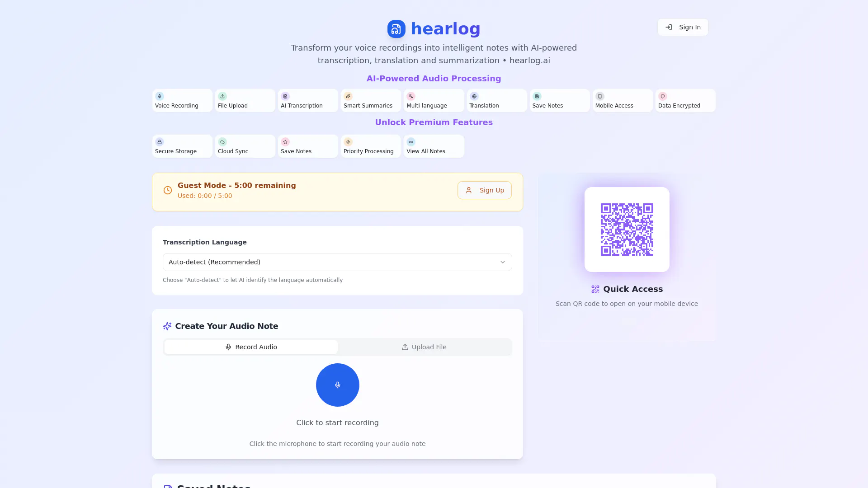868x488 pixels.
Task: Click the Data Encrypted shield icon
Action: point(662,96)
